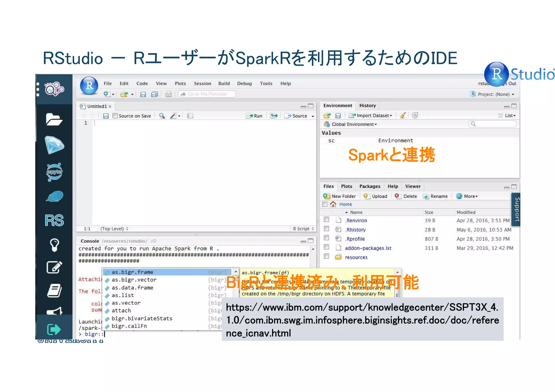The height and width of the screenshot is (392, 555).
Task: Open the Session menu
Action: (x=202, y=84)
